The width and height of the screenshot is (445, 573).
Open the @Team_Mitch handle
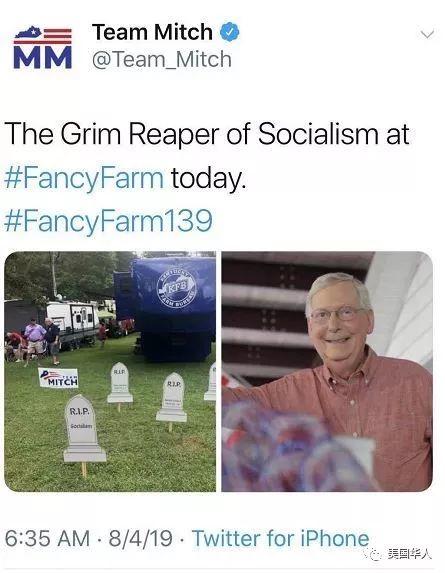(x=162, y=60)
